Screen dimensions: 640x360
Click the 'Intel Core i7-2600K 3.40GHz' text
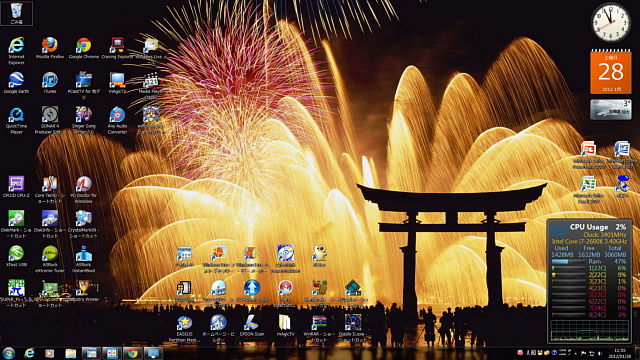[x=589, y=241]
